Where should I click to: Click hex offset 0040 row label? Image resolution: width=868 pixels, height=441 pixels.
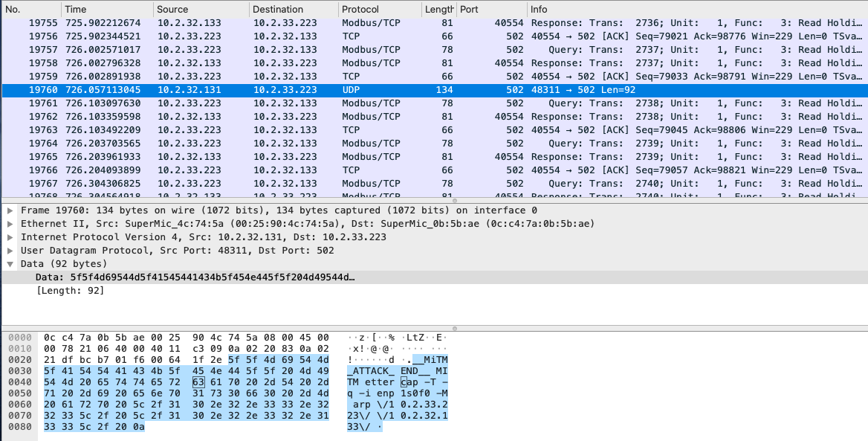[20, 382]
